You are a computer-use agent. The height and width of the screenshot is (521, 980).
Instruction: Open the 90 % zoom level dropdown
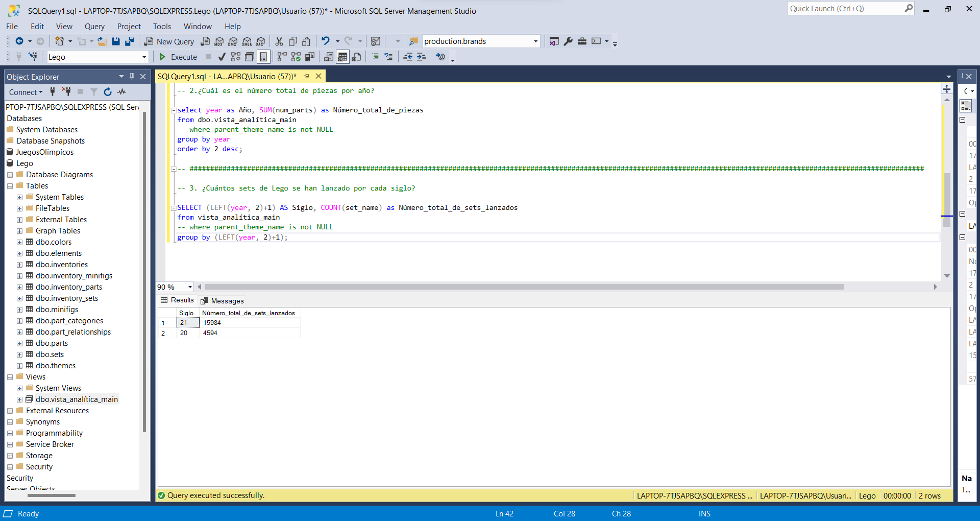point(190,287)
